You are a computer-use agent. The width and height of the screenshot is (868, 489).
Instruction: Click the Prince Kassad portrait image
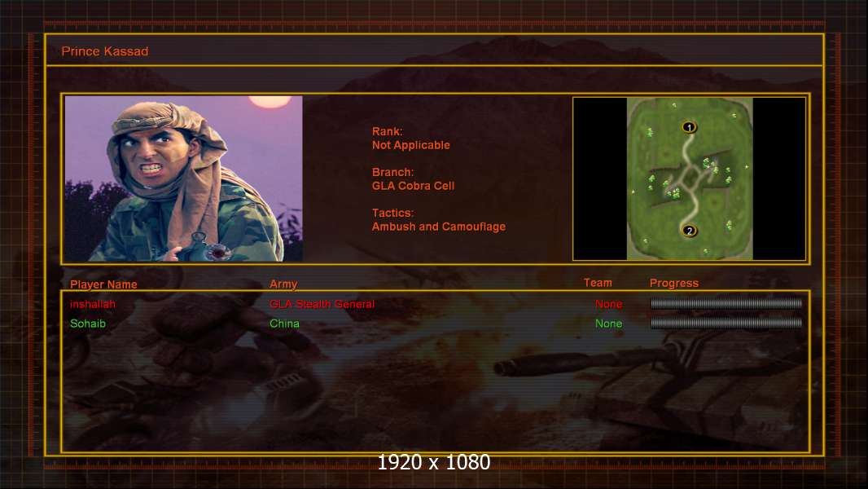pos(184,178)
